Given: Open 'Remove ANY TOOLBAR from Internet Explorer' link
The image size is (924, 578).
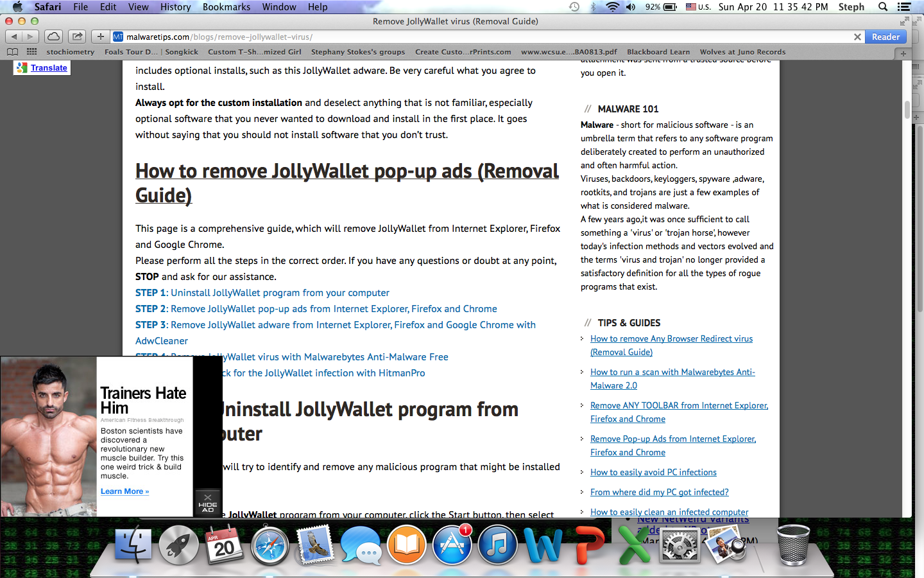Looking at the screenshot, I should click(x=679, y=412).
